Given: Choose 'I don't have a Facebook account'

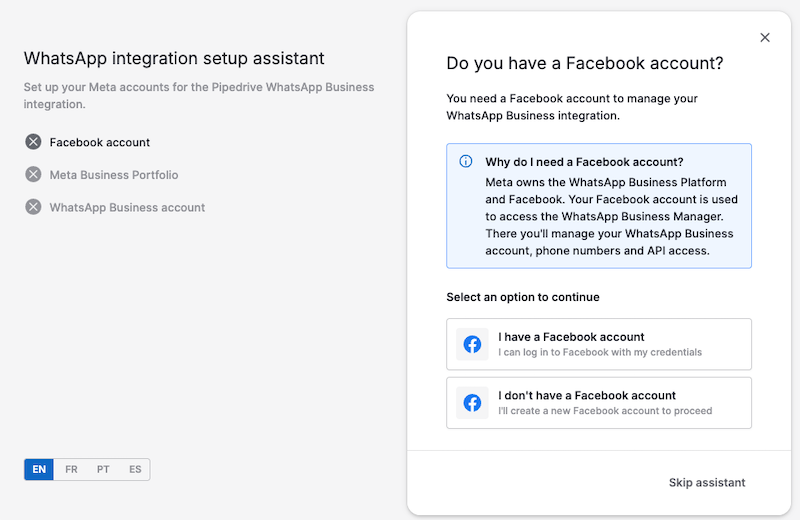Looking at the screenshot, I should (598, 403).
